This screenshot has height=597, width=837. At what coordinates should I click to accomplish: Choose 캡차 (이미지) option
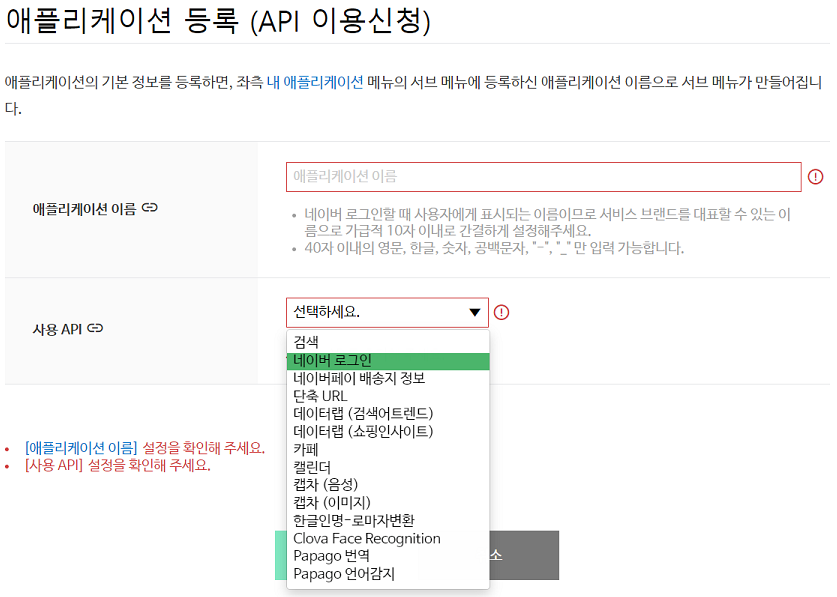388,502
